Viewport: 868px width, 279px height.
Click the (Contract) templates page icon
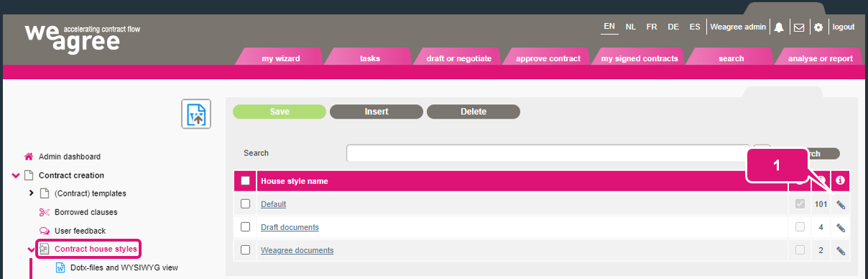(x=45, y=193)
